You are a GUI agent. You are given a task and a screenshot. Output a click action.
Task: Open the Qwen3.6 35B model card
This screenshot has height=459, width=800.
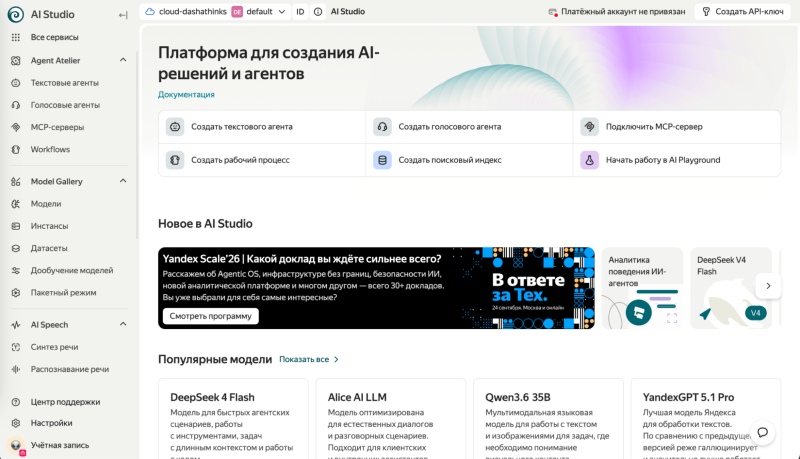tap(548, 419)
